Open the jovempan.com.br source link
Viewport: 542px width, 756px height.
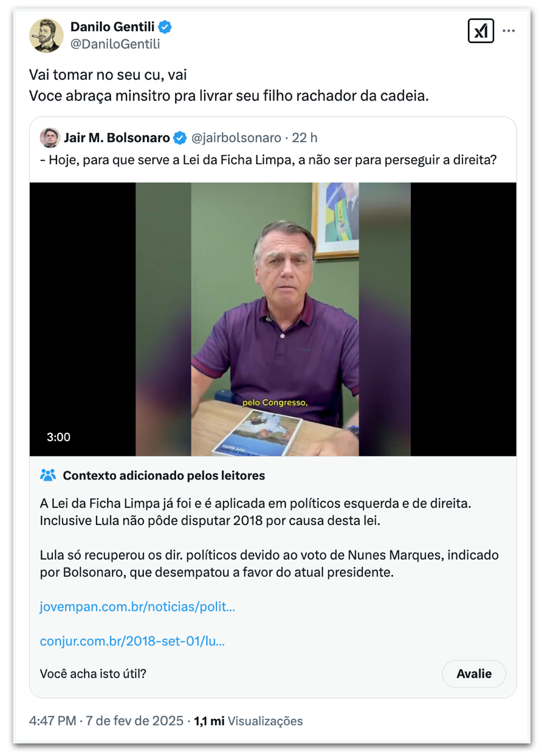137,607
